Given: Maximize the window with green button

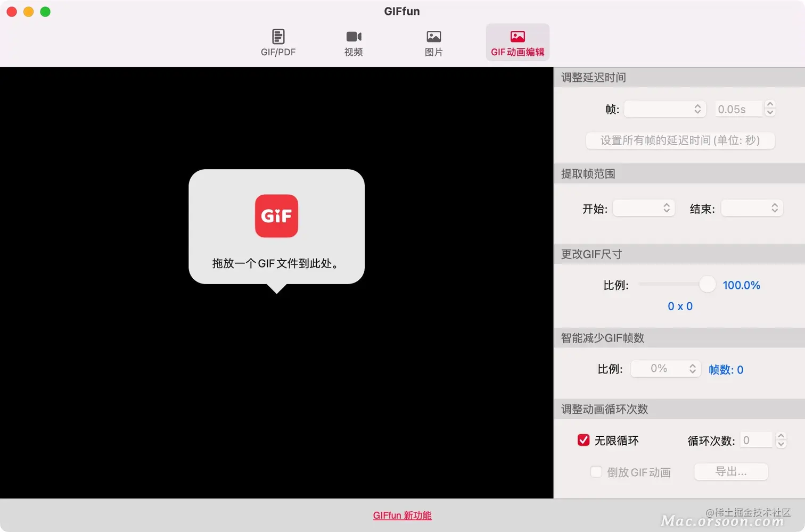Looking at the screenshot, I should coord(46,12).
